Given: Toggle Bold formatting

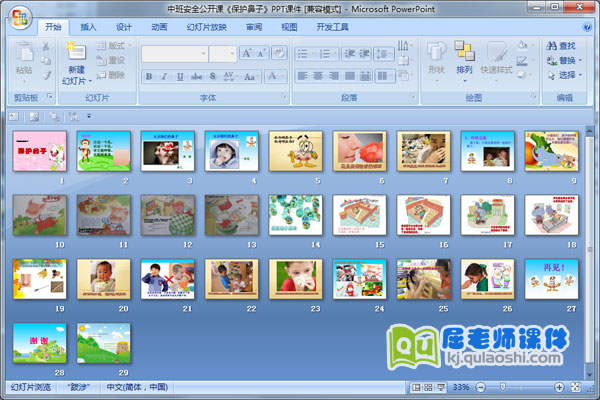Looking at the screenshot, I should (149, 76).
